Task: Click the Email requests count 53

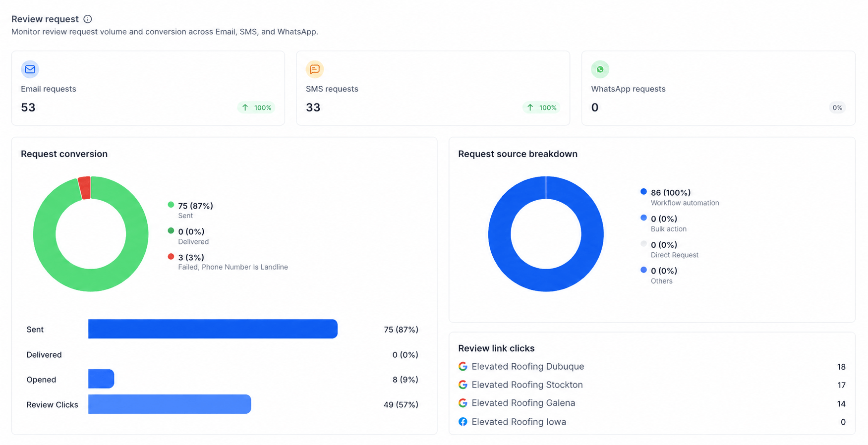Action: (x=28, y=108)
